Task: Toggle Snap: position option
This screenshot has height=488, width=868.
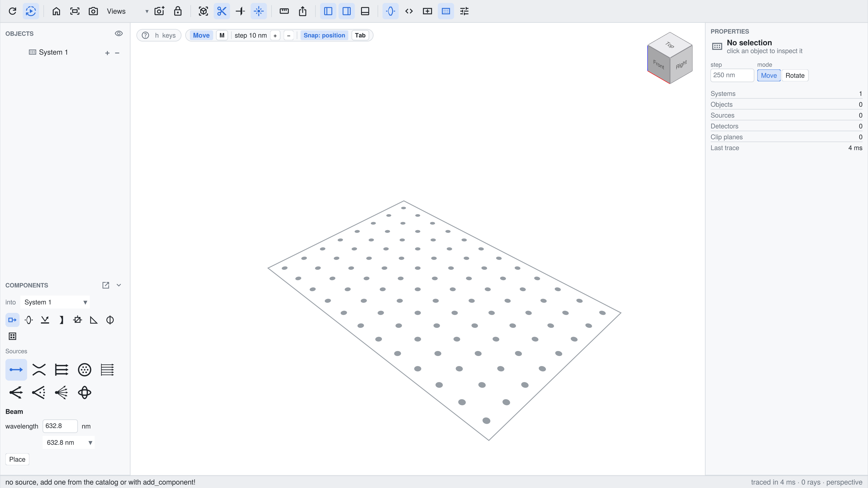Action: pyautogui.click(x=324, y=35)
